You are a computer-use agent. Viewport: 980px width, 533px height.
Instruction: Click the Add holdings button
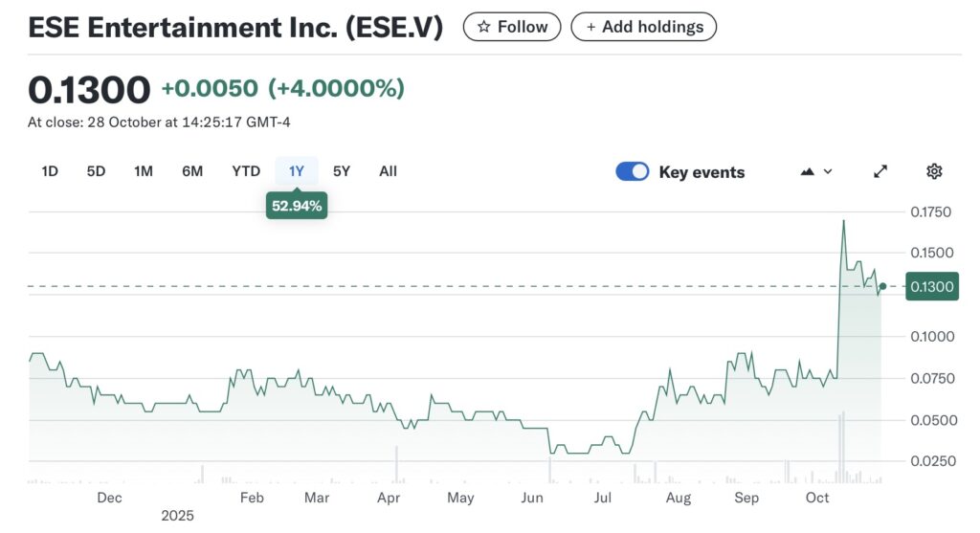tap(644, 27)
